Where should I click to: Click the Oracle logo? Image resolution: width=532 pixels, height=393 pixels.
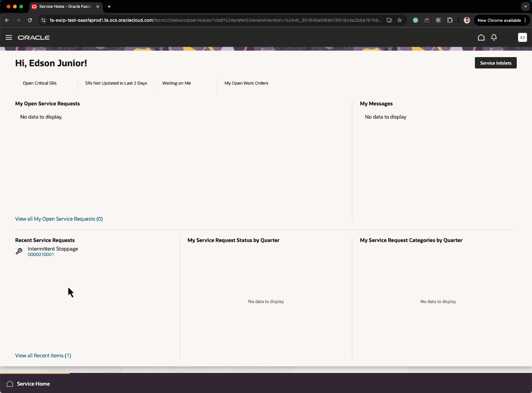pyautogui.click(x=34, y=38)
